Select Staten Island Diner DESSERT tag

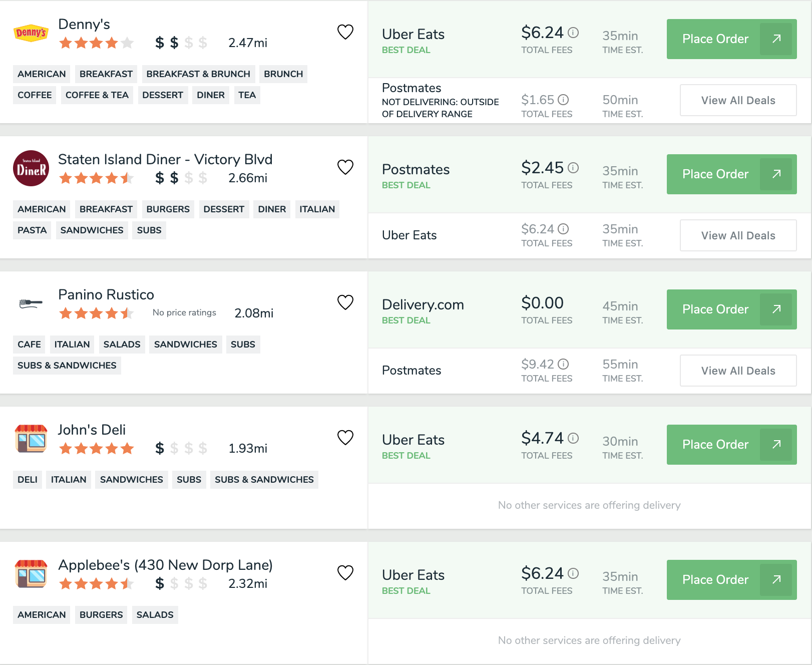coord(224,209)
